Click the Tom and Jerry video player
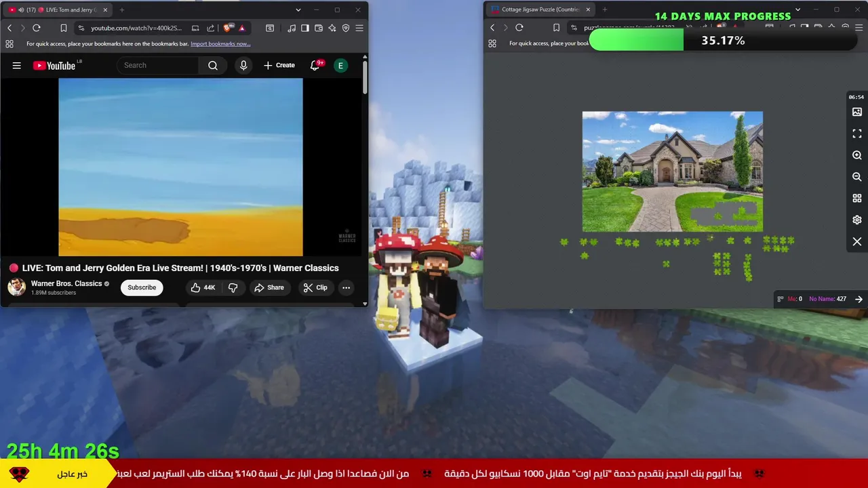The height and width of the screenshot is (488, 868). point(180,167)
